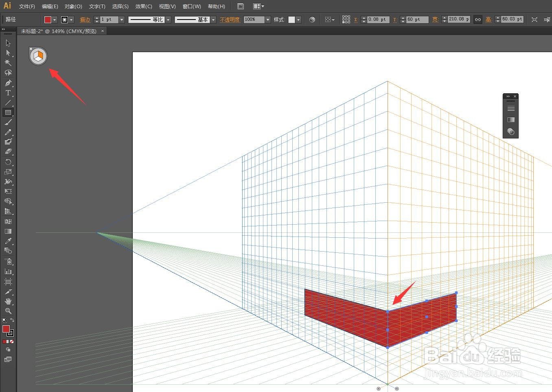Open 文件(F) menu
Viewport: 552px width, 392px height.
[x=27, y=7]
